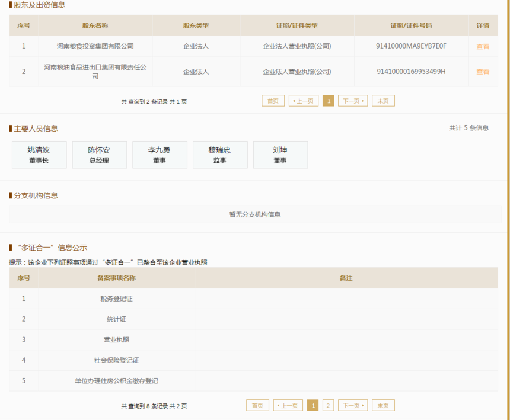Jump to 多证合一 table 末页
This screenshot has width=510, height=420.
[x=383, y=405]
